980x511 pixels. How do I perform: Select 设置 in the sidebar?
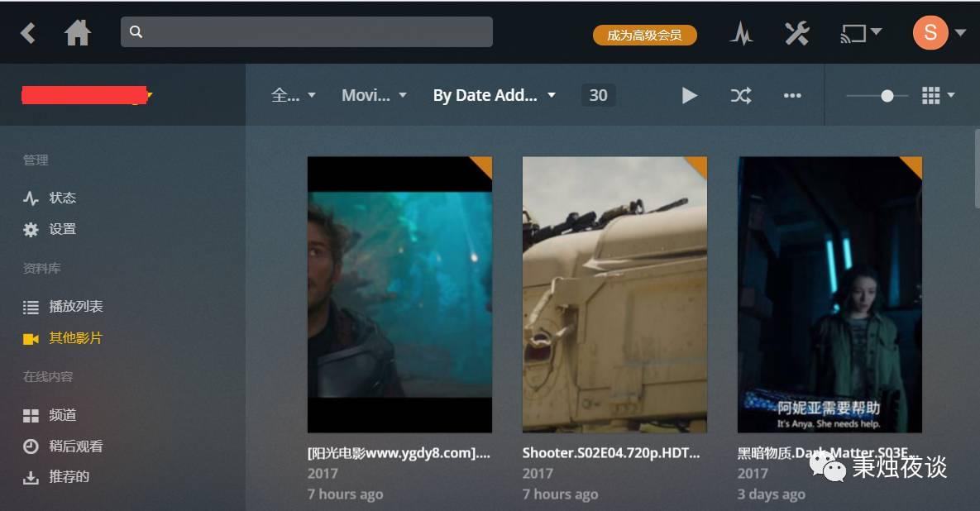(x=62, y=229)
